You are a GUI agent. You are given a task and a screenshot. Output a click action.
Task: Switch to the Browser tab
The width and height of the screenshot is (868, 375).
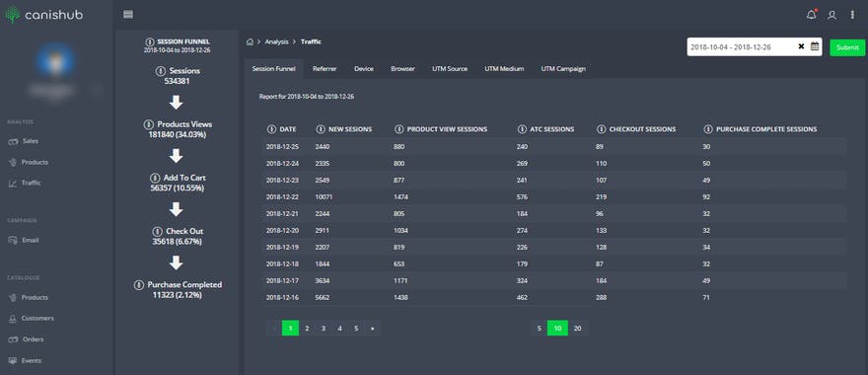(x=402, y=69)
